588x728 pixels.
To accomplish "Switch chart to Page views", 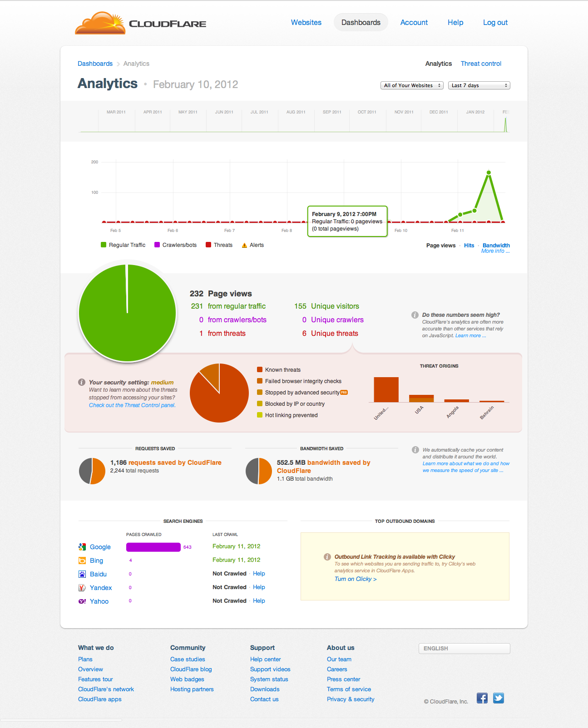I will (x=441, y=246).
